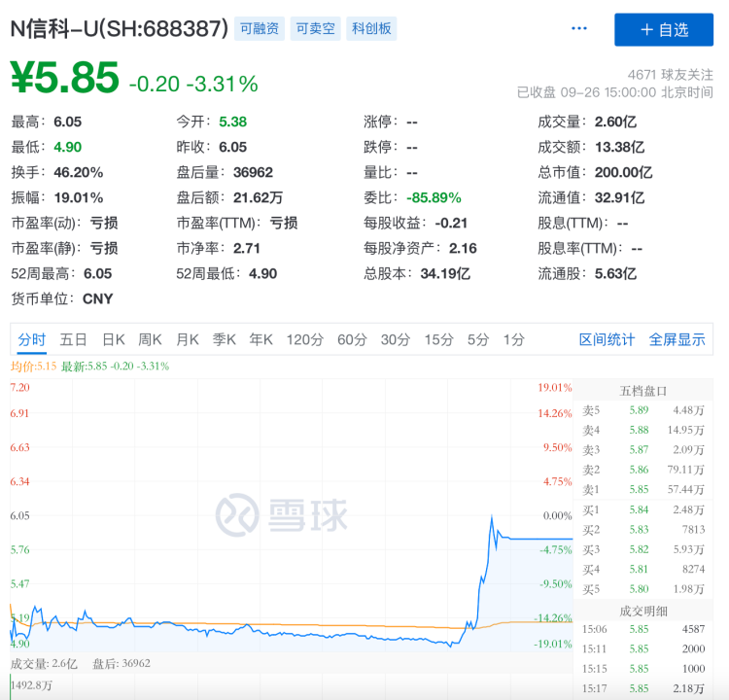Select the 可卖空 tag
Viewport: 729px width, 700px height.
point(315,29)
